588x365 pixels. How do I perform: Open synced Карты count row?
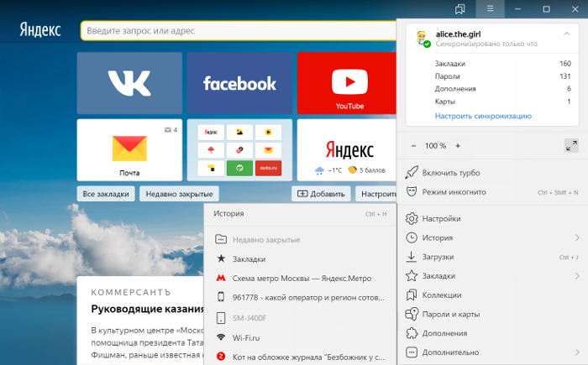pyautogui.click(x=502, y=102)
